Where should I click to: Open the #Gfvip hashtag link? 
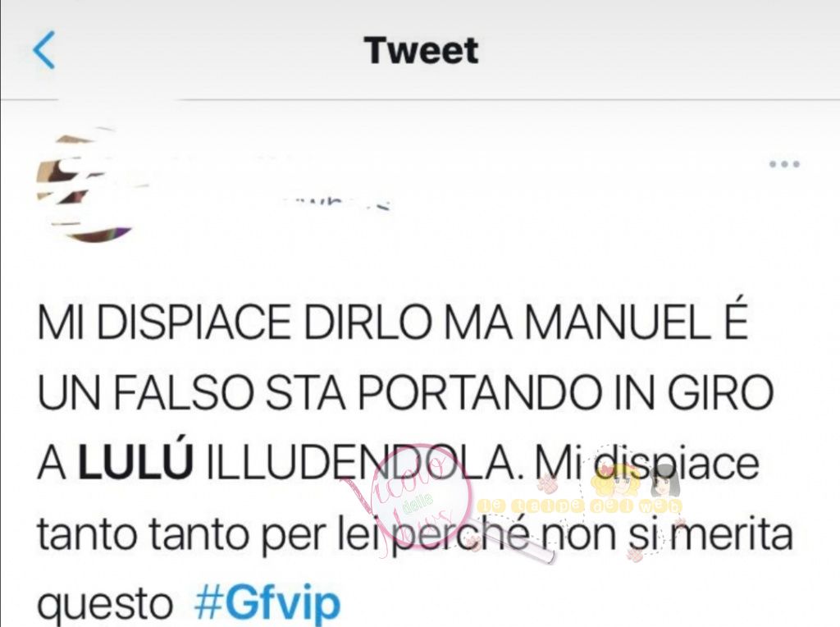267,605
